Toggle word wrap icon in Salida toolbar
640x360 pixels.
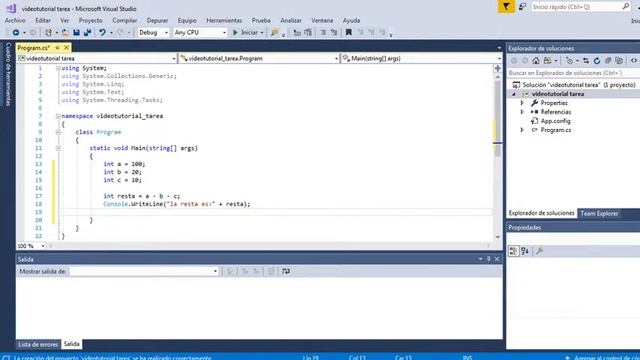286,271
